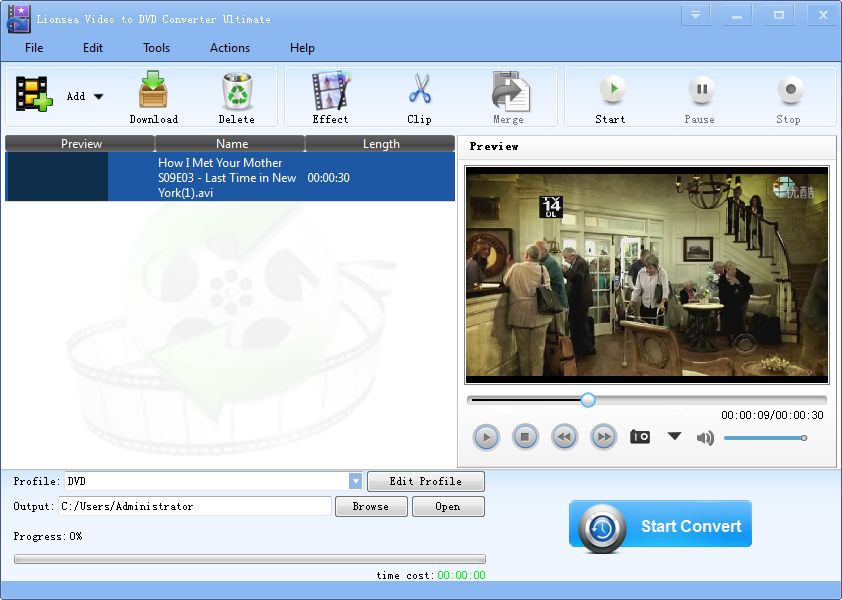Click the 00:00:09/00:00:30 playback time

tap(772, 415)
